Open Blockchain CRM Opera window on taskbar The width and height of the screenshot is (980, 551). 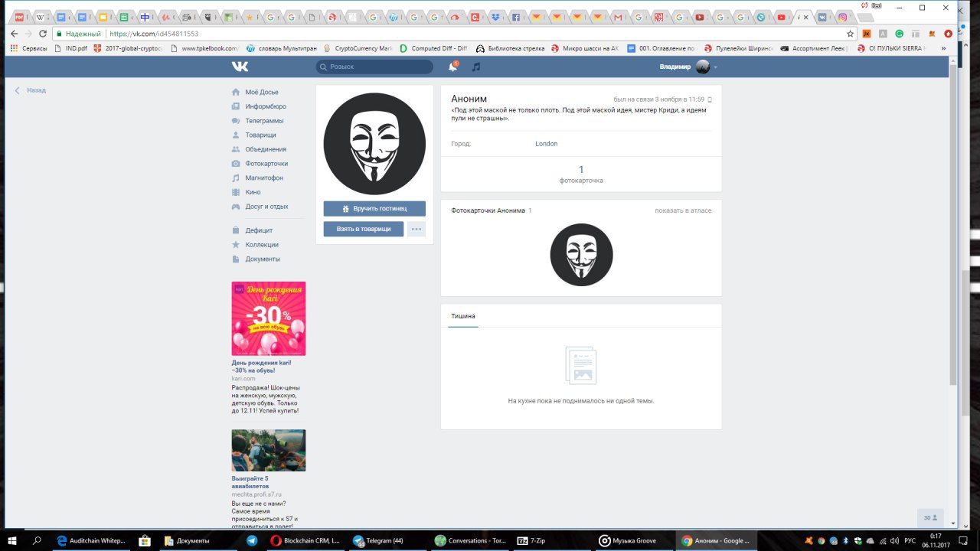pos(306,540)
